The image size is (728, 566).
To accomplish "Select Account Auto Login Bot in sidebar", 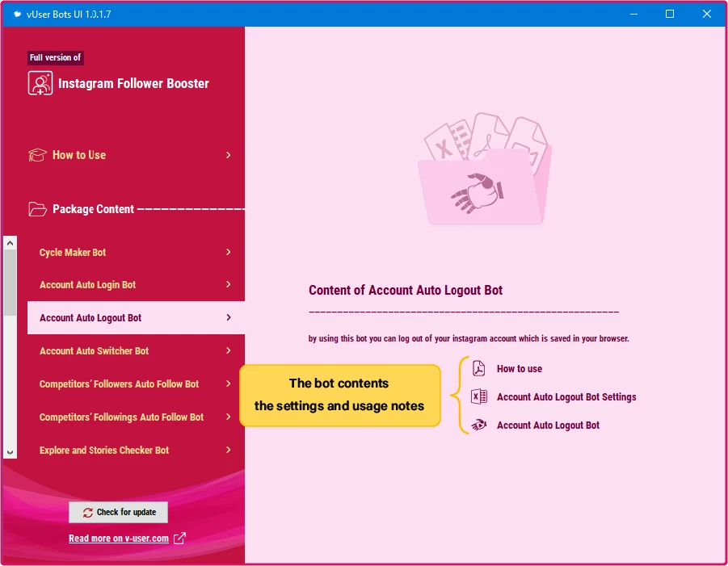I will tap(136, 284).
